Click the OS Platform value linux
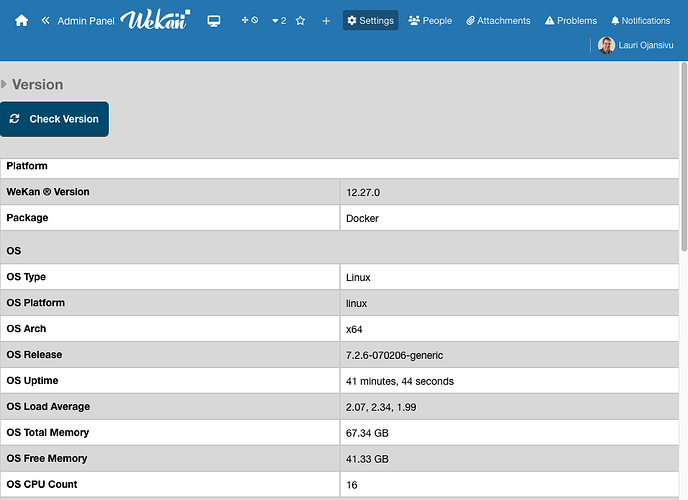This screenshot has width=688, height=500. tap(356, 304)
